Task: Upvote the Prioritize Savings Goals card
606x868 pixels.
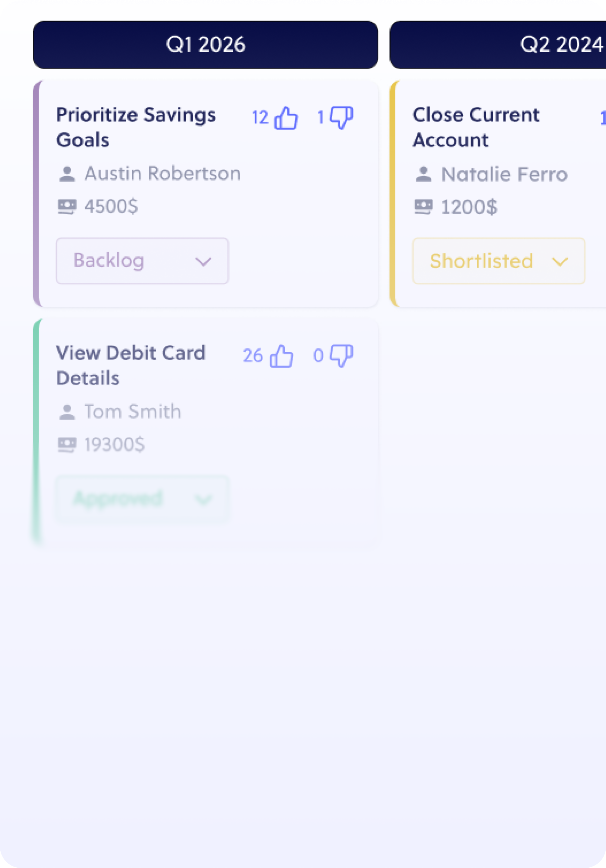Action: [x=286, y=118]
